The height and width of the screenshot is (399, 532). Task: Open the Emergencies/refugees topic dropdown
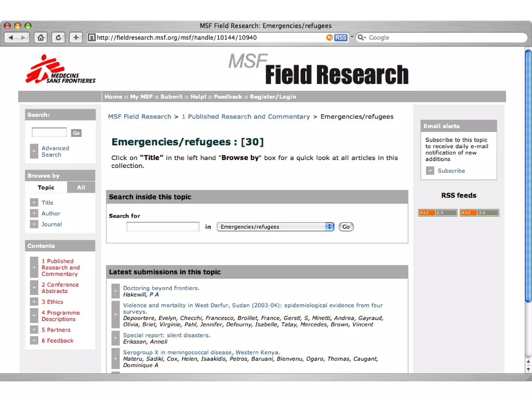coord(275,227)
